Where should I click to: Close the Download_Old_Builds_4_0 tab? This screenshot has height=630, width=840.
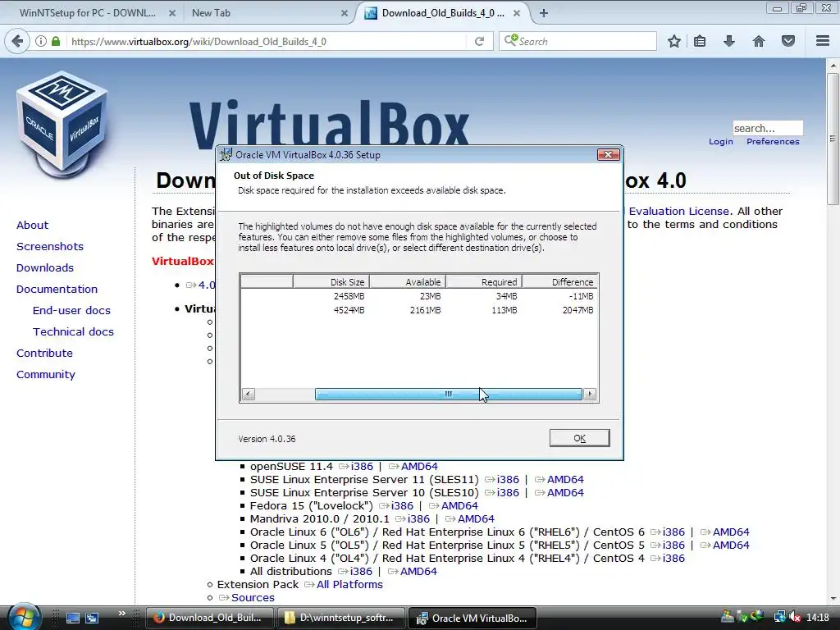[x=517, y=13]
